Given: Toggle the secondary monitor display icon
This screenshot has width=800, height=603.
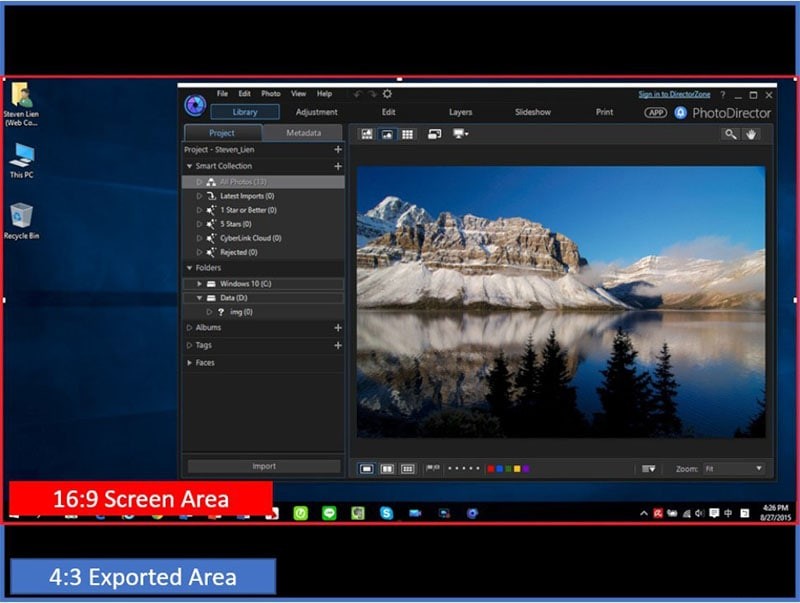Looking at the screenshot, I should point(458,133).
